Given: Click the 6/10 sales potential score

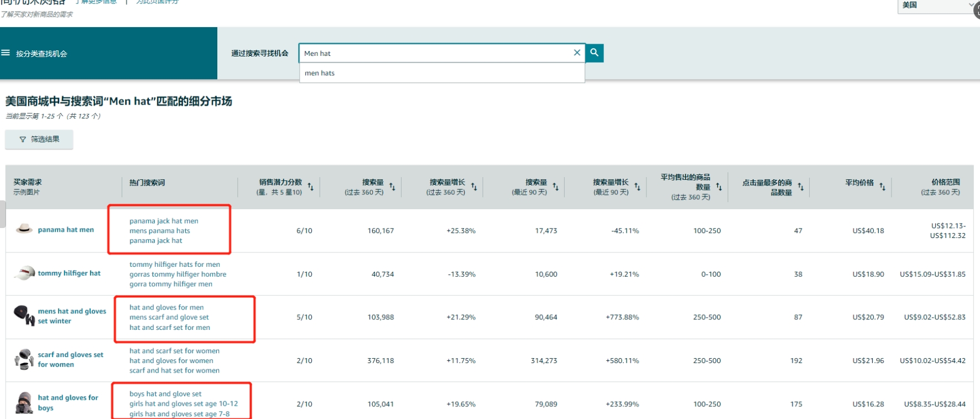Looking at the screenshot, I should point(304,231).
